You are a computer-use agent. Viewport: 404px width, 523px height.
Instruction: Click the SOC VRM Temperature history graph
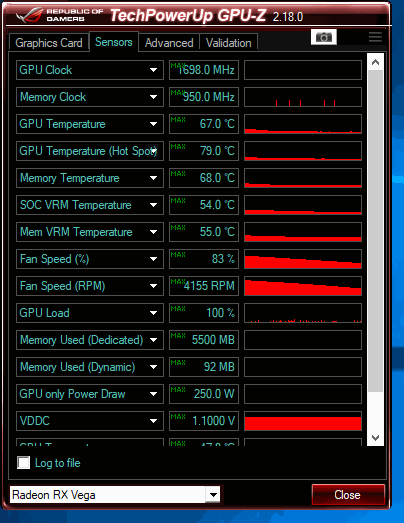click(x=303, y=205)
